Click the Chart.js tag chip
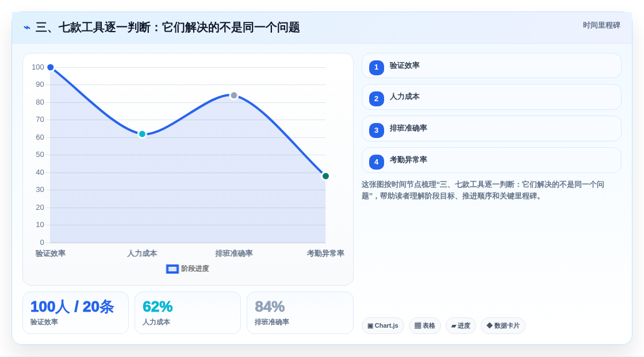The width and height of the screenshot is (644, 357). point(383,326)
